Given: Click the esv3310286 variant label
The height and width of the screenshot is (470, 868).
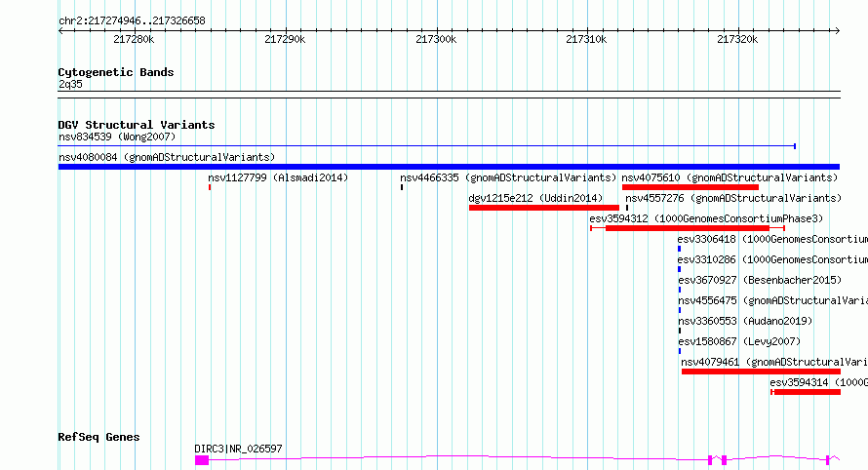Looking at the screenshot, I should point(772,259).
